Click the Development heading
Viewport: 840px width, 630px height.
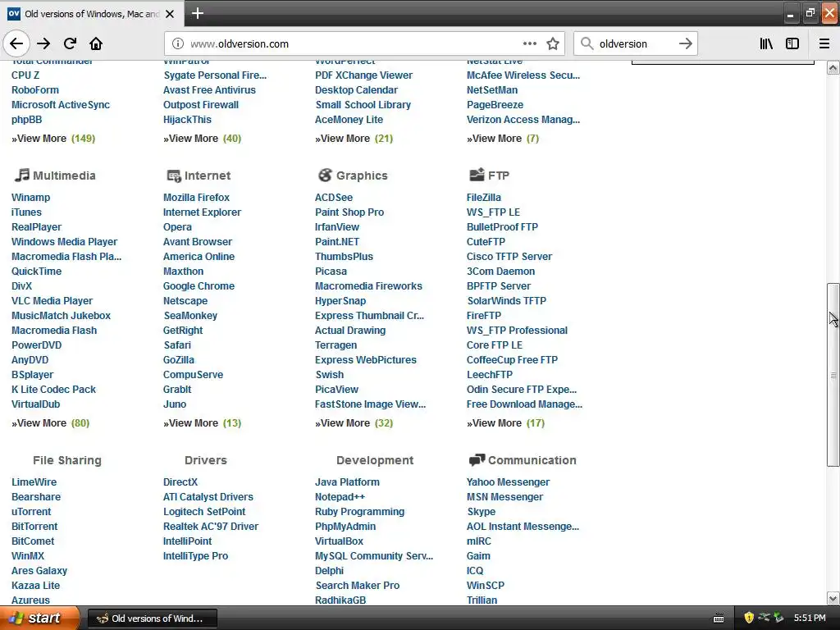click(x=375, y=460)
